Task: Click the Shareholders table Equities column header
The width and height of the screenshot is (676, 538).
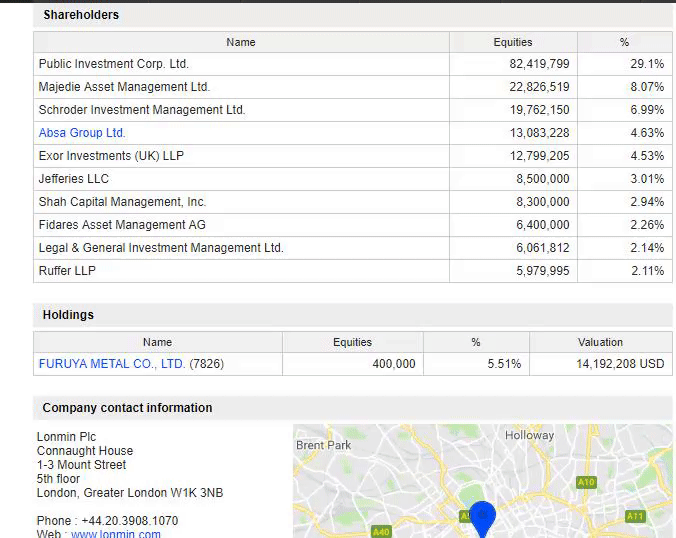Action: click(x=513, y=42)
